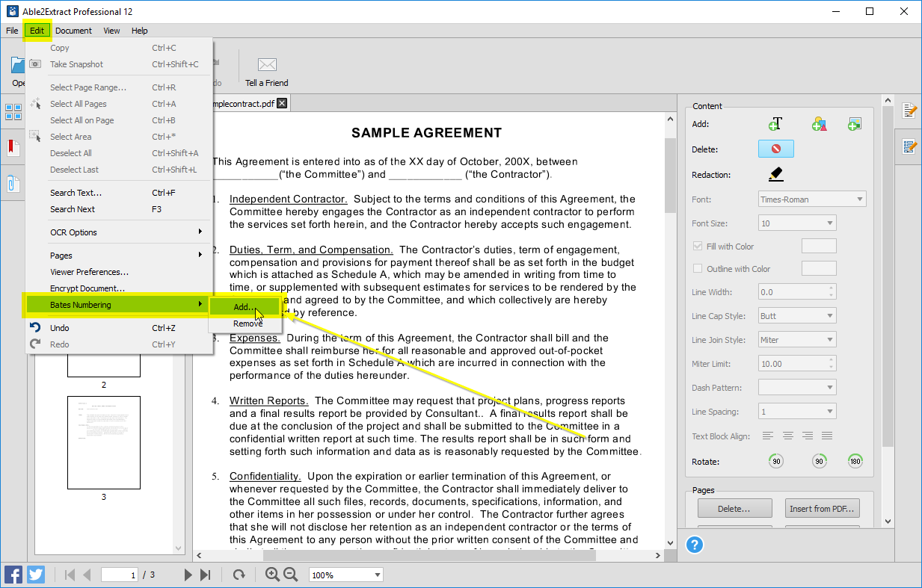
Task: Click the Miter Limit stepper field
Action: tap(797, 363)
